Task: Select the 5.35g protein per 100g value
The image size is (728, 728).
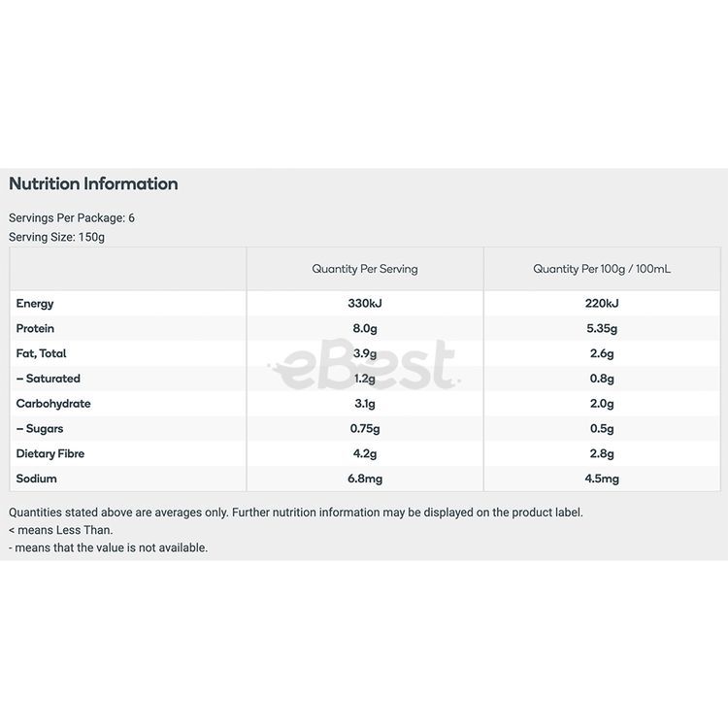Action: (602, 329)
